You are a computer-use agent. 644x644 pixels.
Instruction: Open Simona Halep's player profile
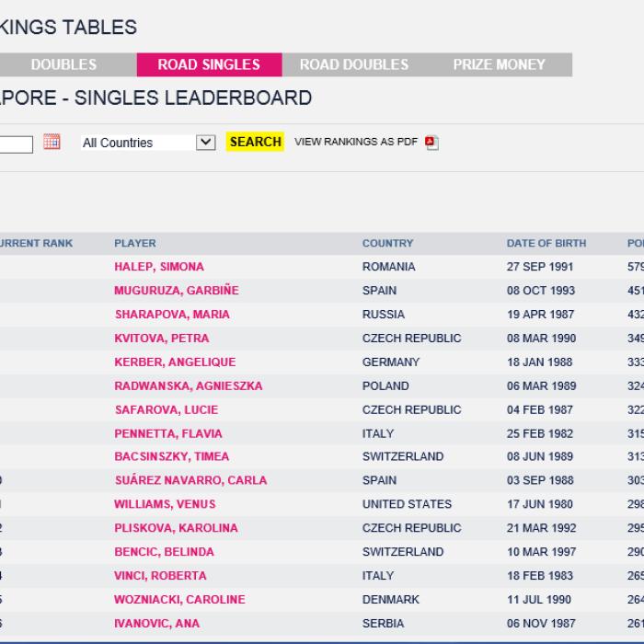(159, 267)
